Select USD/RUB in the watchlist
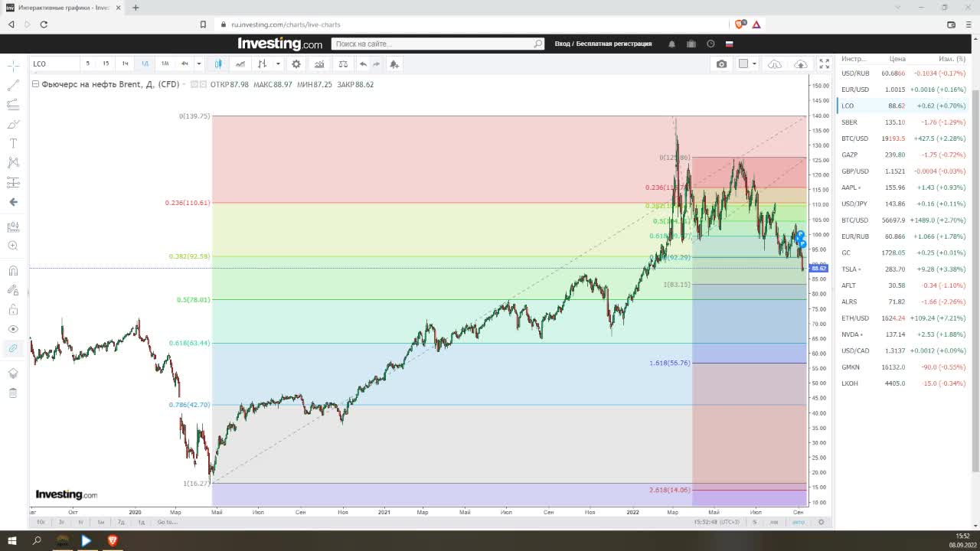Screen dimensions: 980x551 [903, 73]
